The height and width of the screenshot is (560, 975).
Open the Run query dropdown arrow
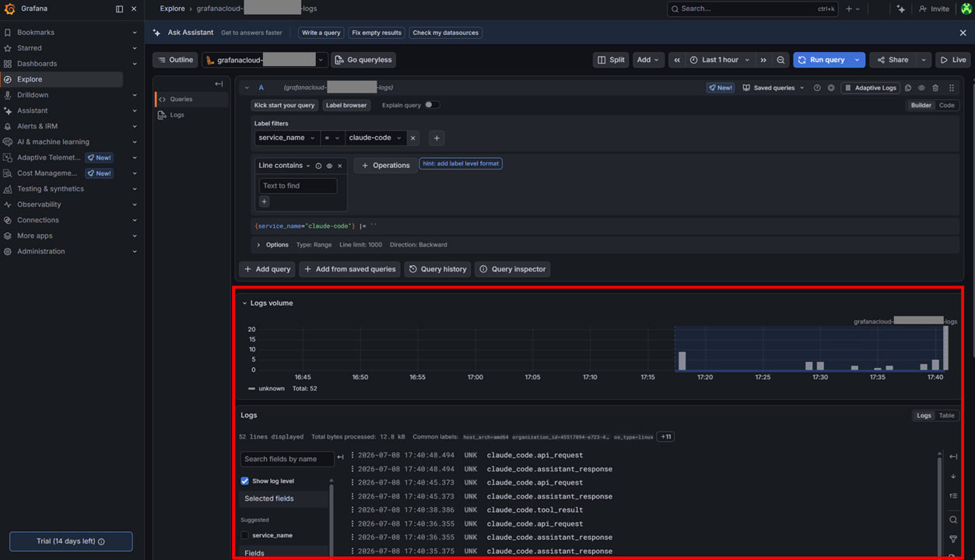857,60
